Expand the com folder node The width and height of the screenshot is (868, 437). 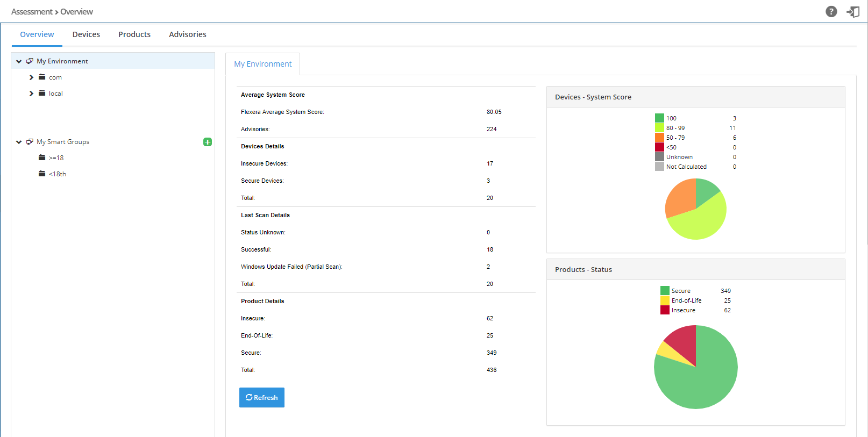point(31,77)
